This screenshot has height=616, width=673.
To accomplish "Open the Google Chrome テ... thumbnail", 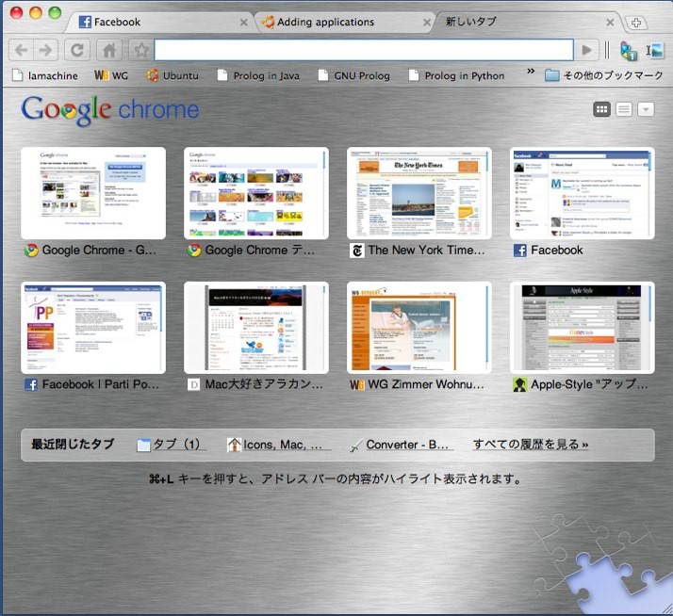I will [x=256, y=193].
